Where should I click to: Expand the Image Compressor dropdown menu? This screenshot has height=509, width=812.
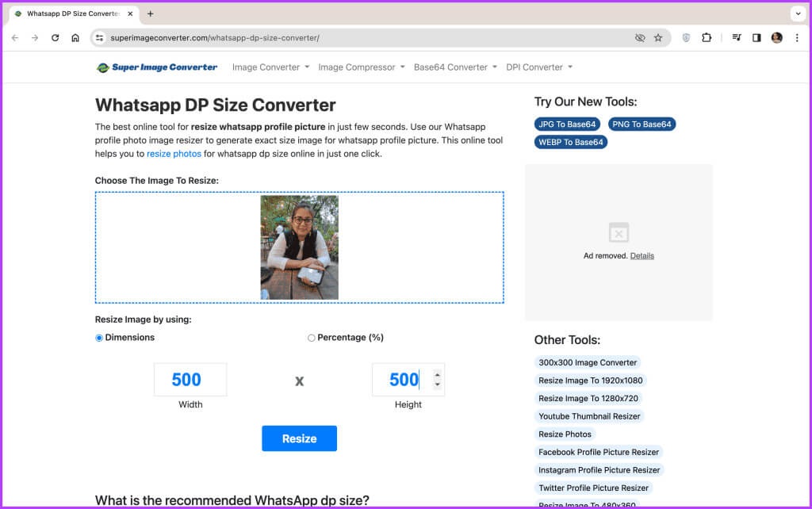coord(361,67)
